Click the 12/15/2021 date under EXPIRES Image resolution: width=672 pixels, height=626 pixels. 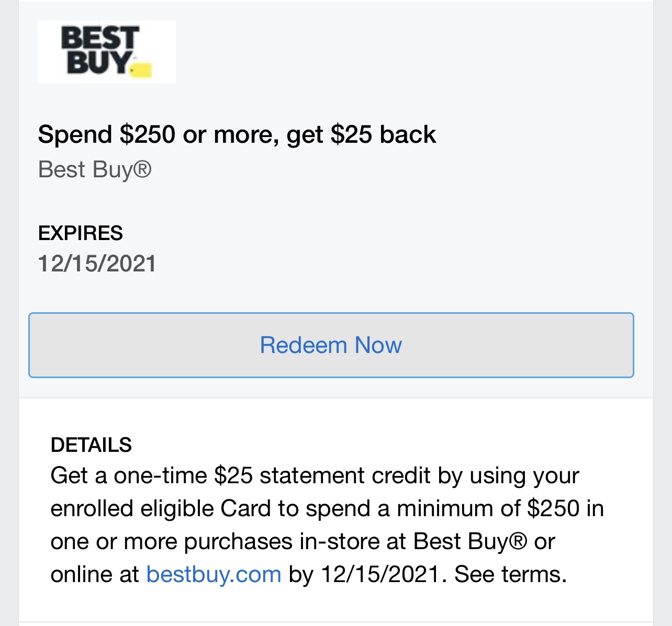[x=97, y=264]
